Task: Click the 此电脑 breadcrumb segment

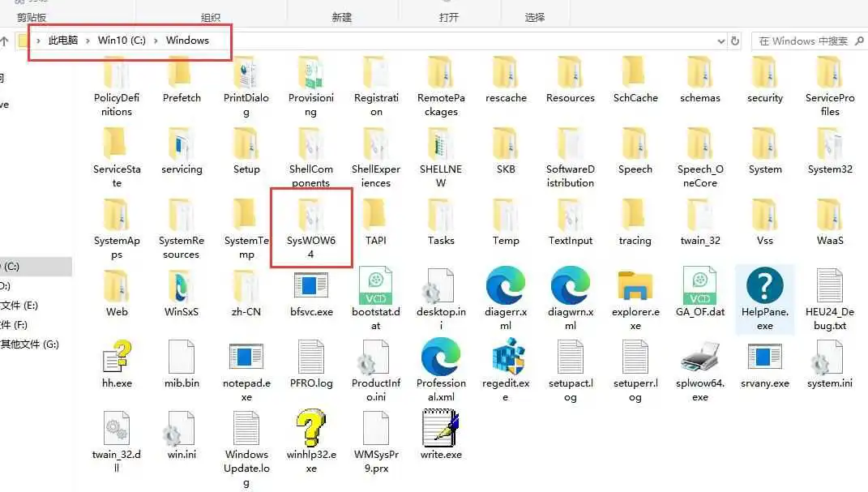Action: (62, 41)
